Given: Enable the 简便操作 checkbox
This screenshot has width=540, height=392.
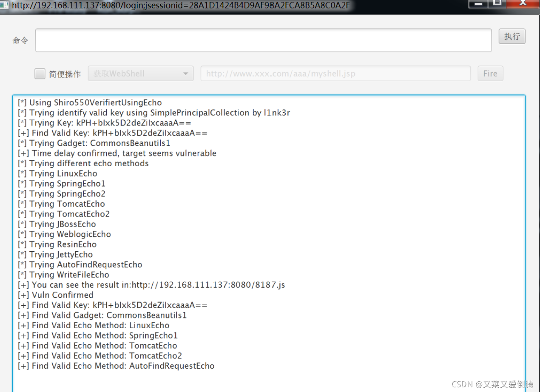Looking at the screenshot, I should click(x=40, y=74).
